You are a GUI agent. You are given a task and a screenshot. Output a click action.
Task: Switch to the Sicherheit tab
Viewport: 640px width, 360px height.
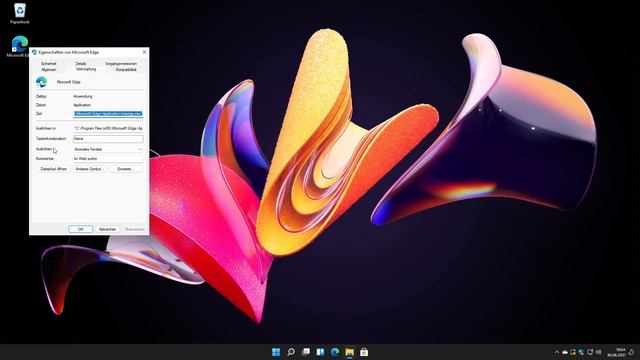(x=49, y=64)
